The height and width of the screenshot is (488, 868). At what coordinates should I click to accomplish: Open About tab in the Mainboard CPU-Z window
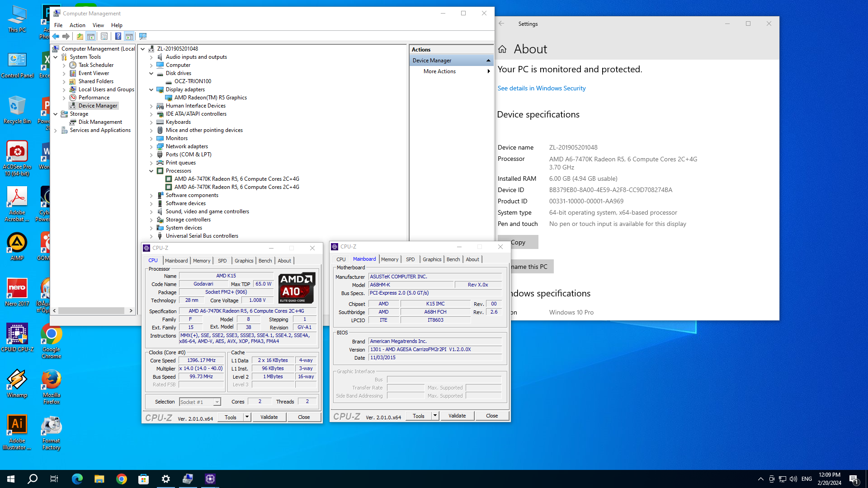(472, 259)
